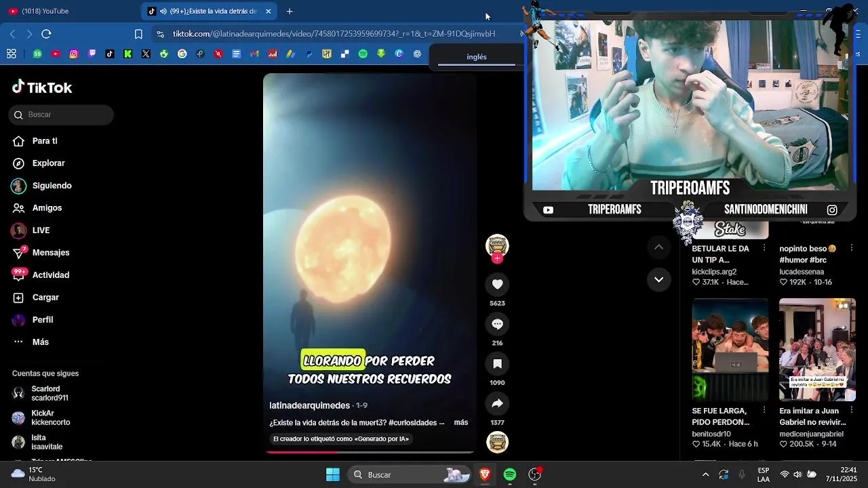Open Brave browser from the taskbar
Image resolution: width=868 pixels, height=488 pixels.
[485, 474]
